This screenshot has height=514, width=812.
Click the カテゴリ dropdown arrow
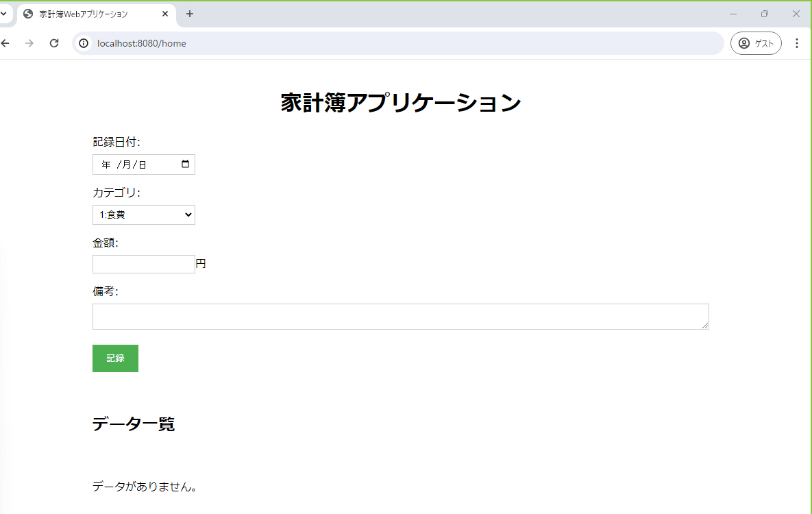186,215
